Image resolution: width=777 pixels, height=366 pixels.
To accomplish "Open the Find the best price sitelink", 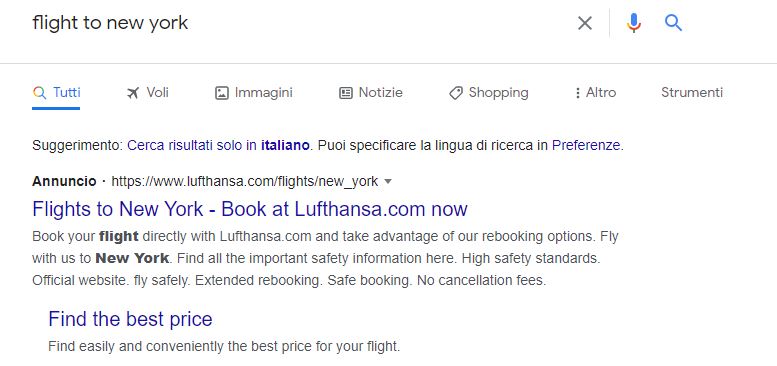I will coord(130,319).
